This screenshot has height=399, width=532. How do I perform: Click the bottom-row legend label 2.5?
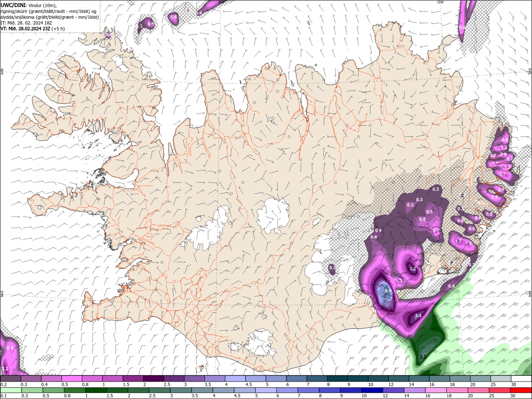pyautogui.click(x=152, y=396)
